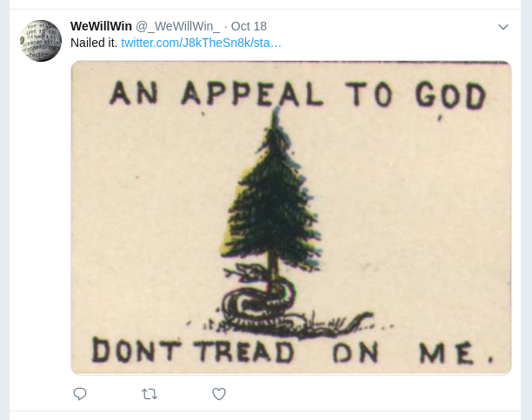The height and width of the screenshot is (420, 532).
Task: Click blank tweet area right of Oct 18
Action: pyautogui.click(x=380, y=26)
